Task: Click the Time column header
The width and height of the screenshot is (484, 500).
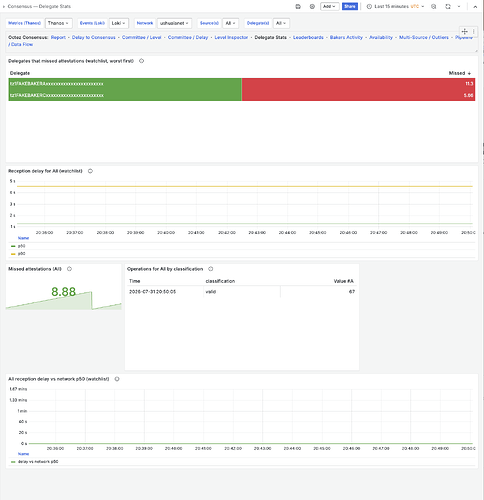Action: (134, 281)
